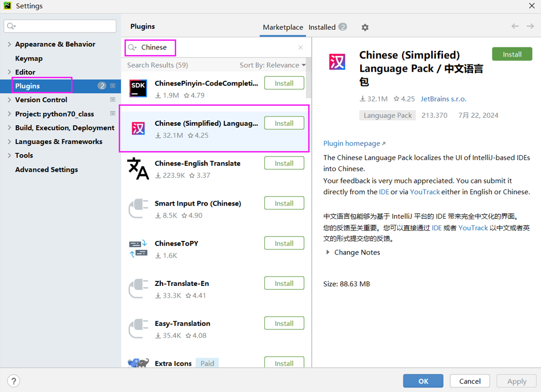Click the large language pack logo in details
The height and width of the screenshot is (392, 541).
point(337,62)
